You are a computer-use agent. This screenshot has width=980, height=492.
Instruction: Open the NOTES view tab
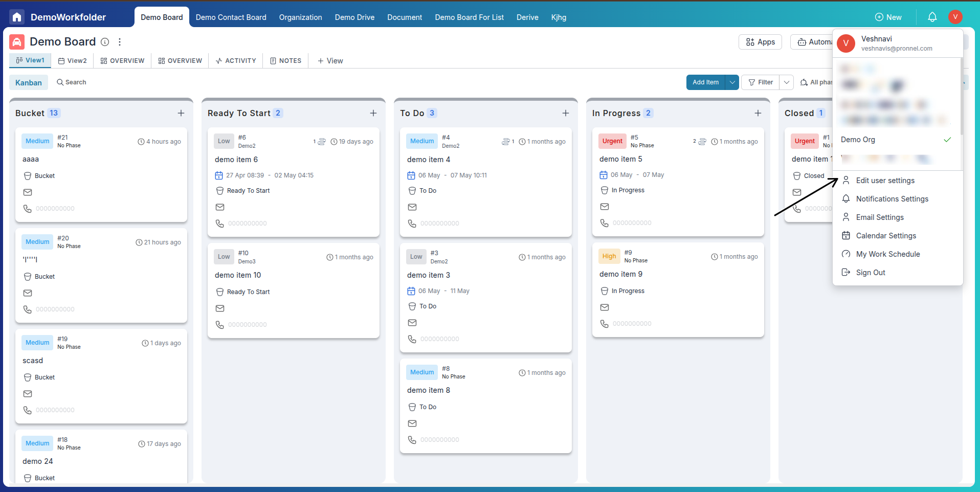(286, 61)
